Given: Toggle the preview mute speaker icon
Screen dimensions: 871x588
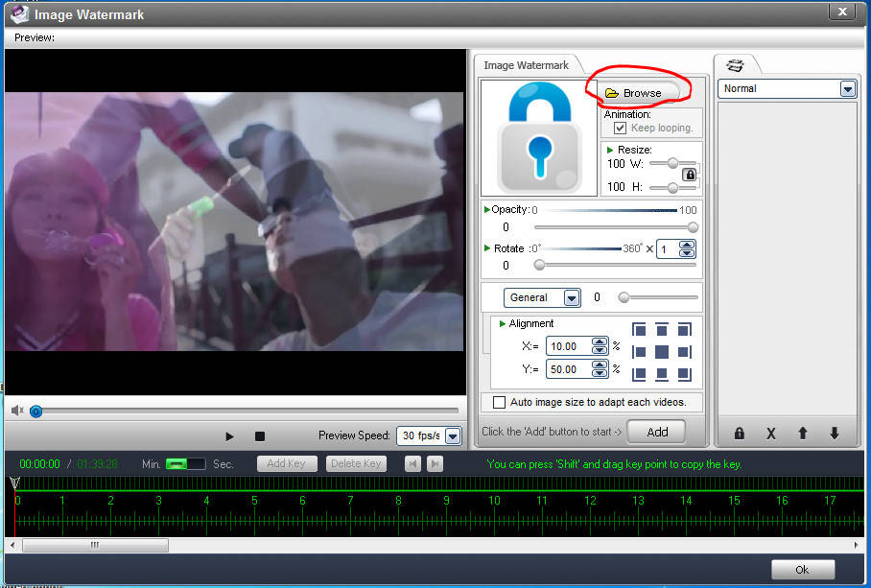Looking at the screenshot, I should pyautogui.click(x=17, y=411).
